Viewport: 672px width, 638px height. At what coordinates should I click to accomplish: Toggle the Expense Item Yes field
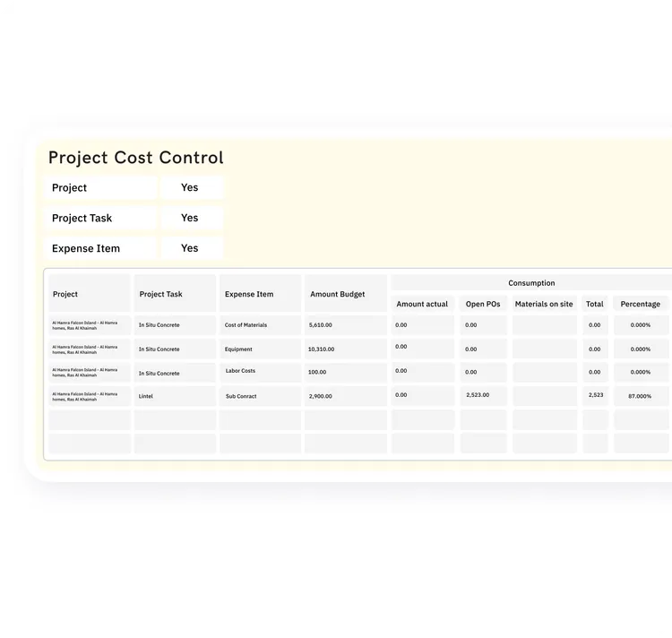192,248
